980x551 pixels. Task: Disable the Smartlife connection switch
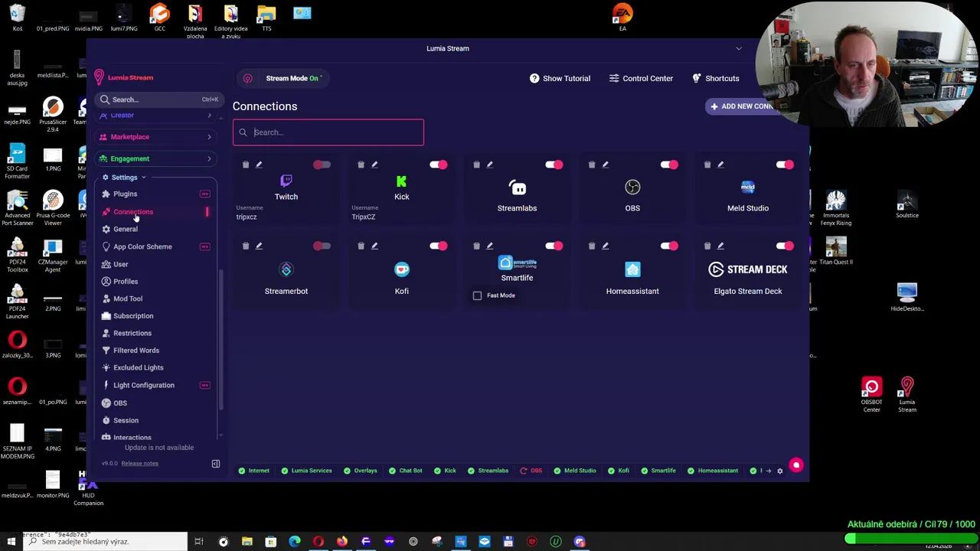[x=554, y=246]
